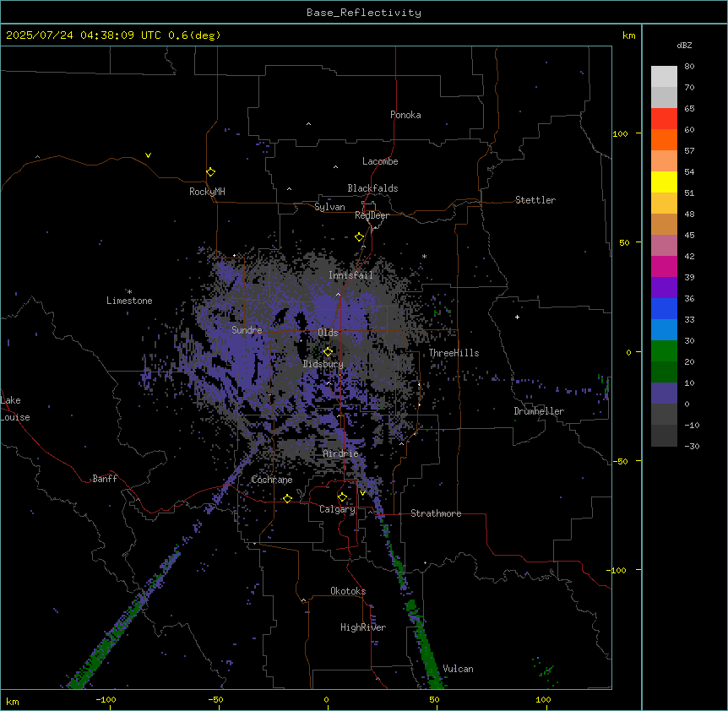
Task: Click the ThreeHills city label
Action: coord(454,353)
